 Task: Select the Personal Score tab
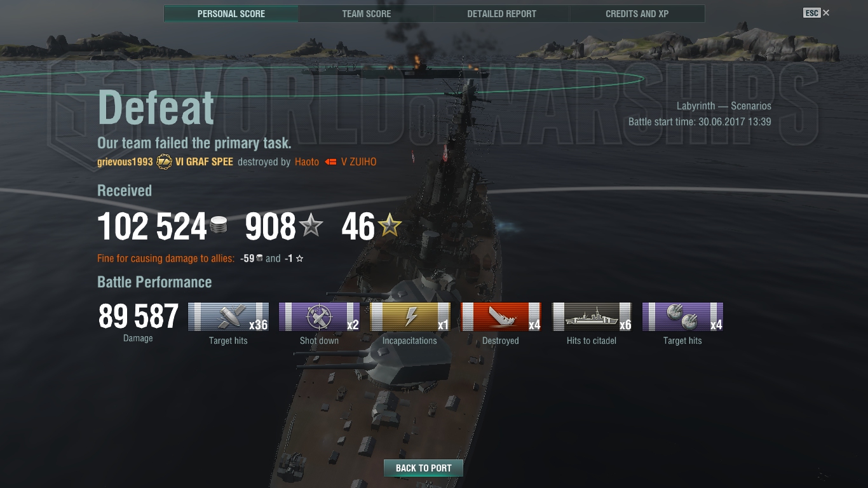tap(231, 13)
